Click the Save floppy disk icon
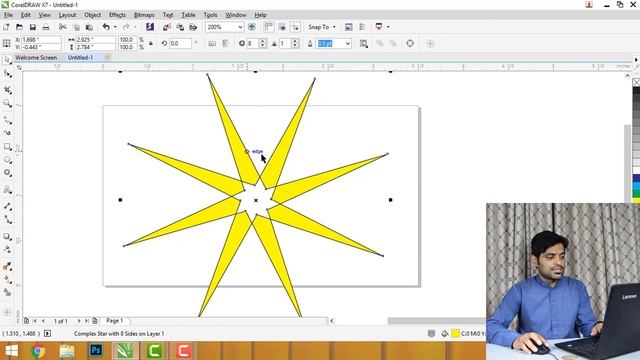 [33, 27]
